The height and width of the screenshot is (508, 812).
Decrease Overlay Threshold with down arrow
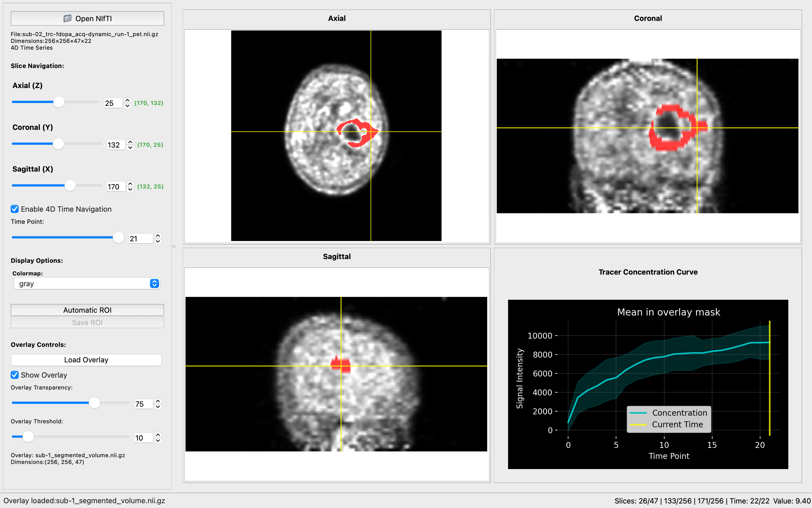[158, 441]
